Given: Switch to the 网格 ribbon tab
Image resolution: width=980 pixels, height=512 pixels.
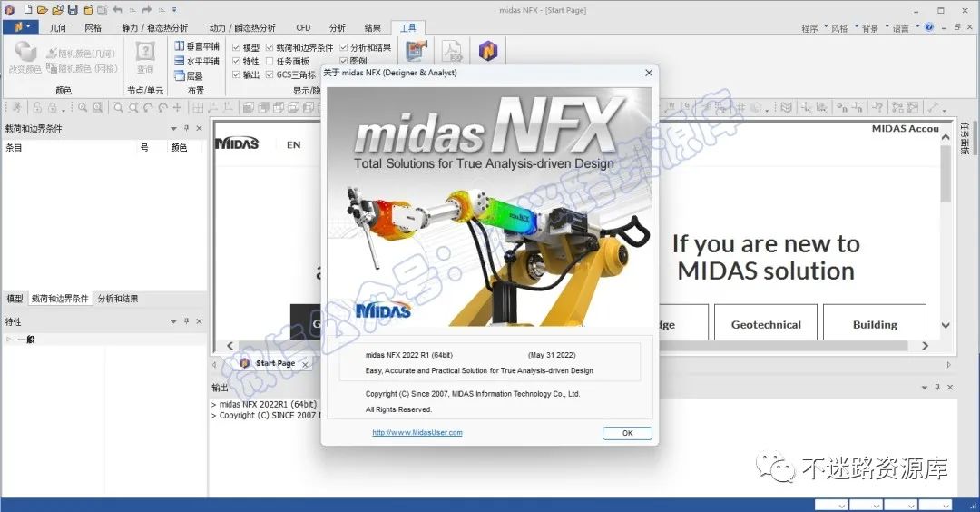Looking at the screenshot, I should 93,28.
